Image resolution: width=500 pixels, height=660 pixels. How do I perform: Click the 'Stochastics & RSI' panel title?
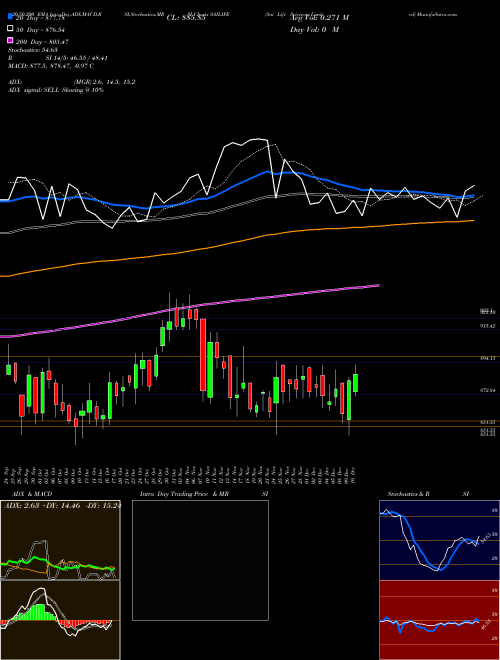tap(428, 494)
